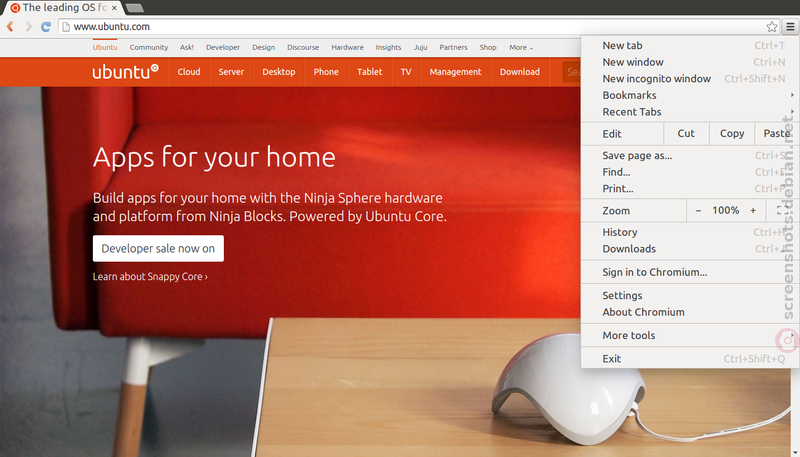This screenshot has height=457, width=800.
Task: Click the site search field
Action: click(x=571, y=72)
